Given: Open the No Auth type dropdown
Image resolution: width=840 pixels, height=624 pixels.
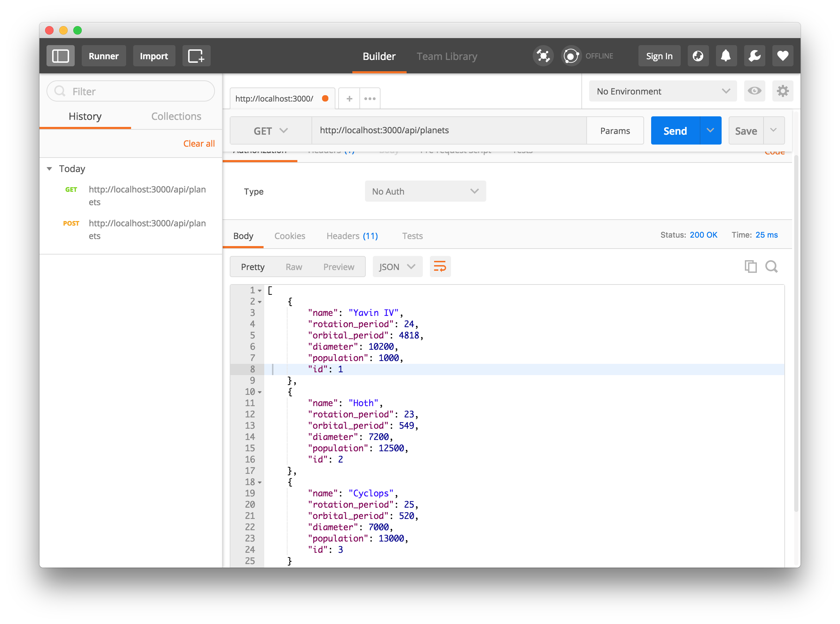Looking at the screenshot, I should (425, 191).
